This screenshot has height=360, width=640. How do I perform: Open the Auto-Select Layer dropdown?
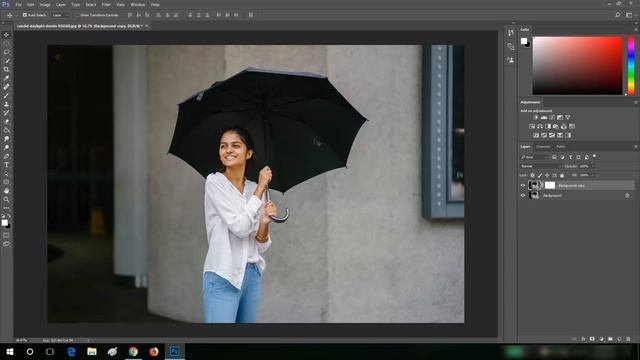(x=60, y=15)
